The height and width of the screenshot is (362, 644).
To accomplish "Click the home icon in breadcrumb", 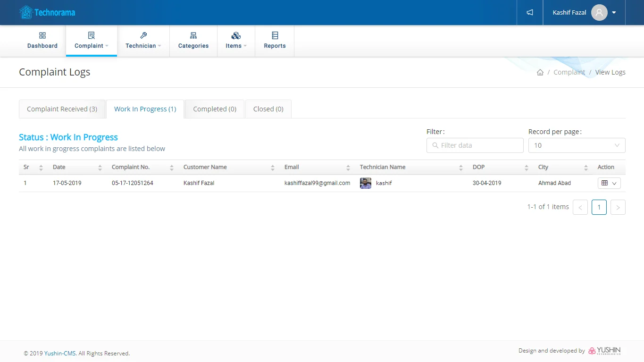I will (x=540, y=72).
